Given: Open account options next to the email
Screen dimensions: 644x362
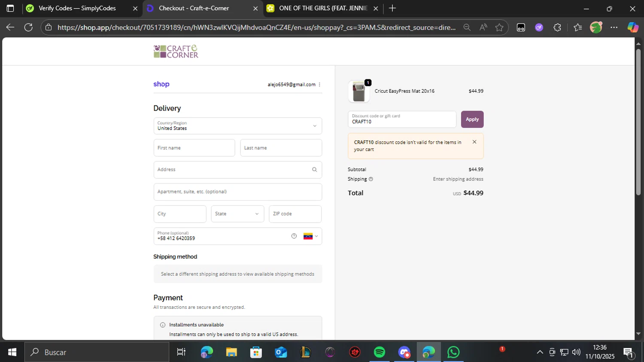Looking at the screenshot, I should tap(319, 84).
